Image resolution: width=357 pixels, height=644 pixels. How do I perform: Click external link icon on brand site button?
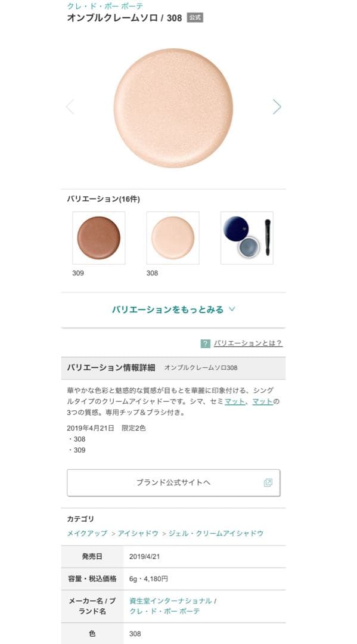268,482
